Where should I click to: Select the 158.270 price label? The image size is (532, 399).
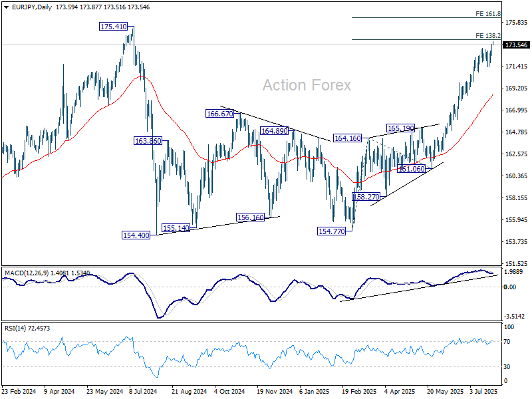[366, 197]
